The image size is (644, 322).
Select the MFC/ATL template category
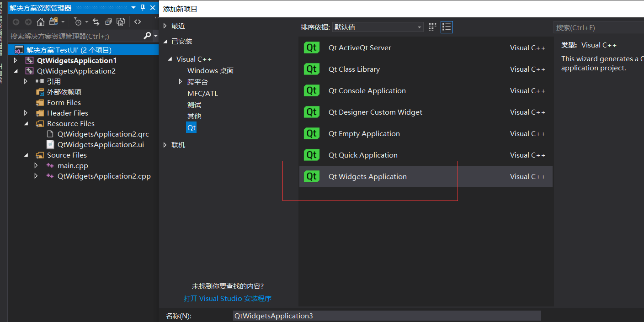(202, 93)
